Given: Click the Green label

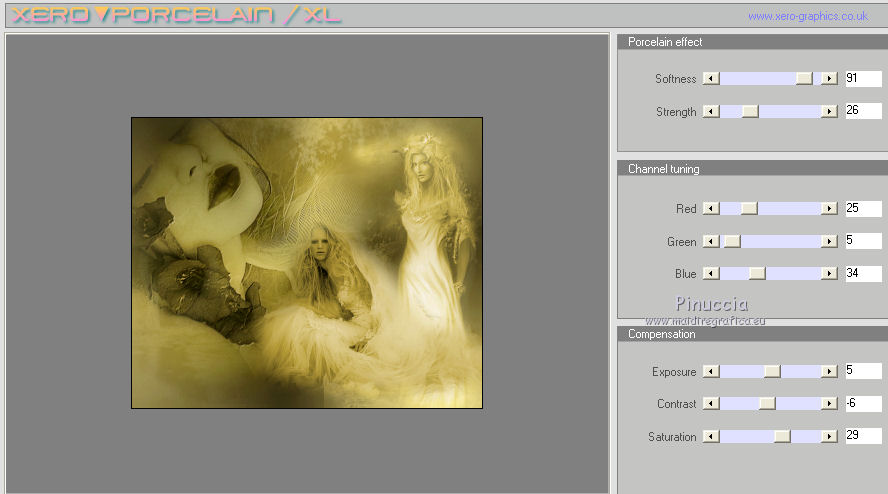Looking at the screenshot, I should tap(682, 242).
